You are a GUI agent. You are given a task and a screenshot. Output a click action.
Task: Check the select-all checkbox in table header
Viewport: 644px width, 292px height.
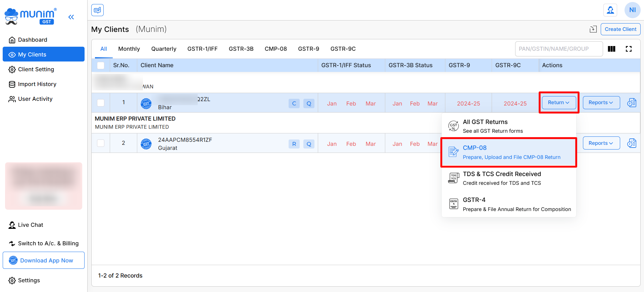[101, 66]
